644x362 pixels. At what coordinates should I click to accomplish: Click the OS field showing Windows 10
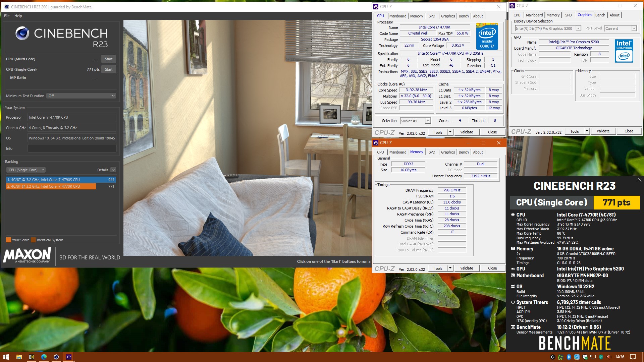(72, 138)
